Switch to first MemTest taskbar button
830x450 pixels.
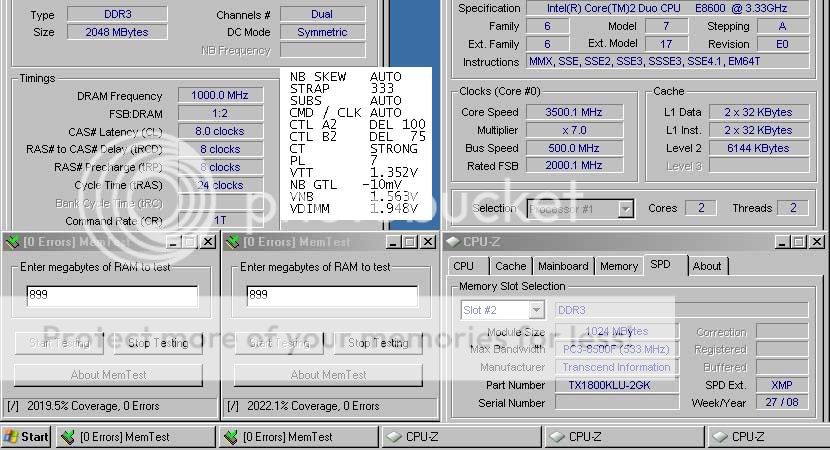click(136, 437)
